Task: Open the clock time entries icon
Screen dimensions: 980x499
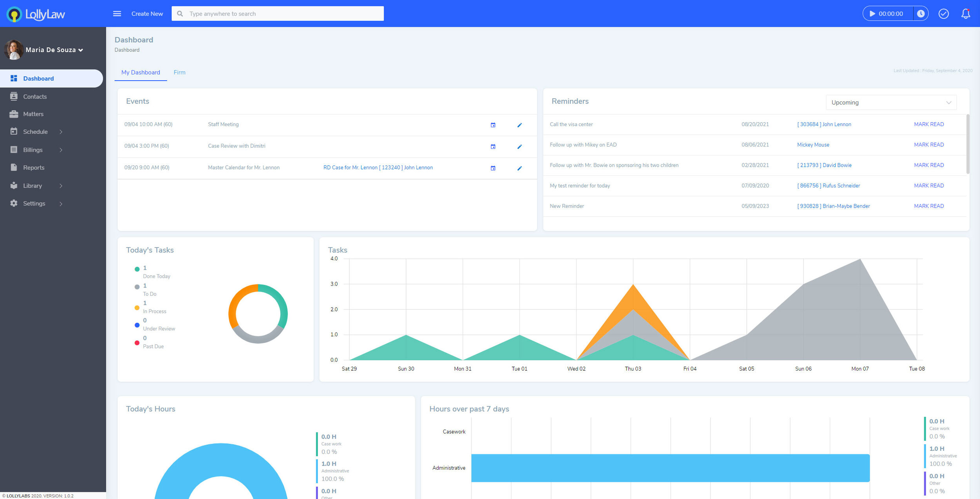Action: tap(920, 14)
